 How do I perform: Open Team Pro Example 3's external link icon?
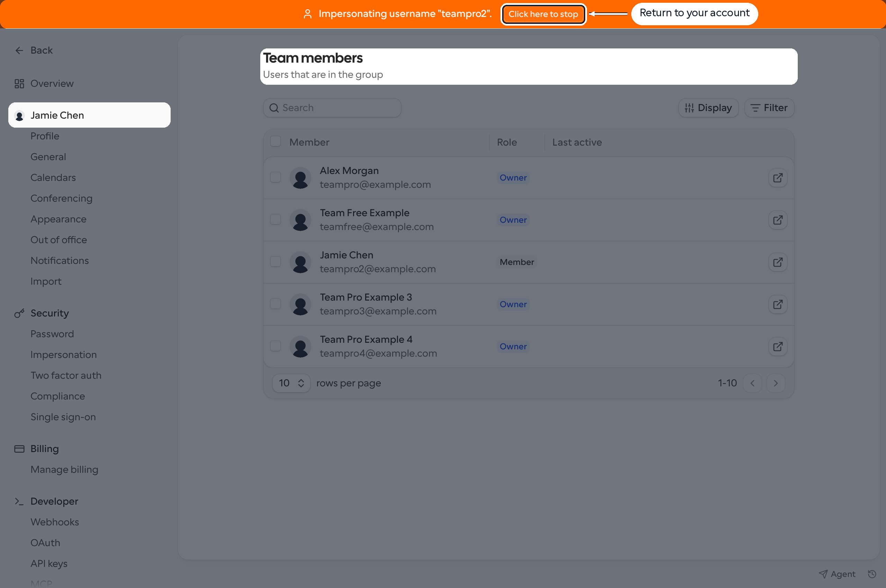[x=778, y=304]
